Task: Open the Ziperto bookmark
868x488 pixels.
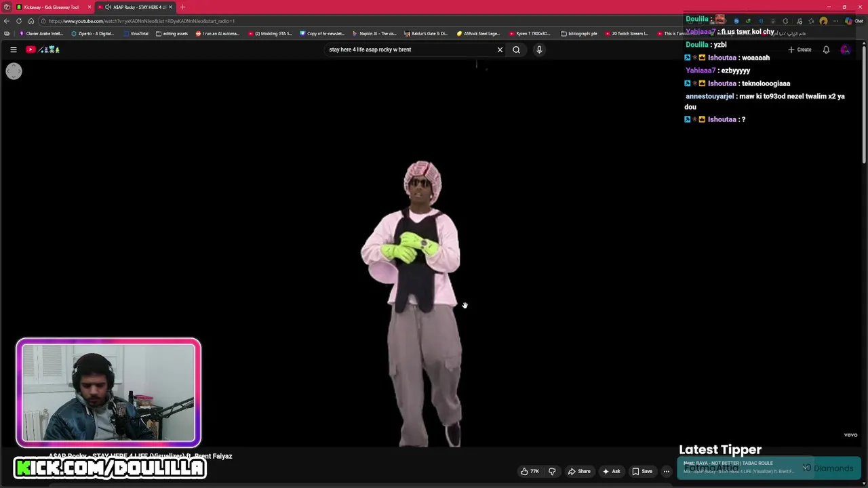Action: pos(93,33)
